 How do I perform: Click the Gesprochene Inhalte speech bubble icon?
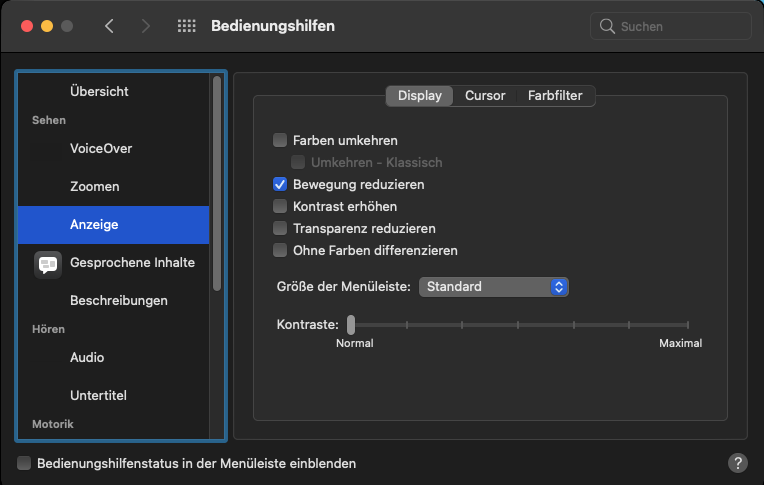48,263
